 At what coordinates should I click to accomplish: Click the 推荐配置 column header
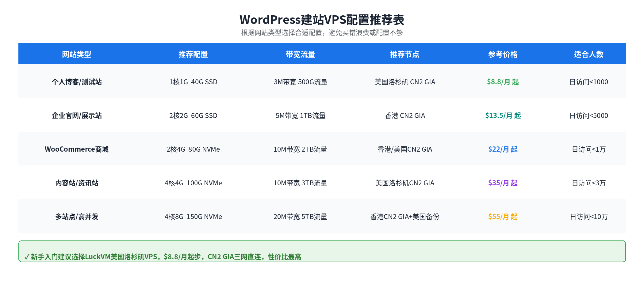point(193,54)
